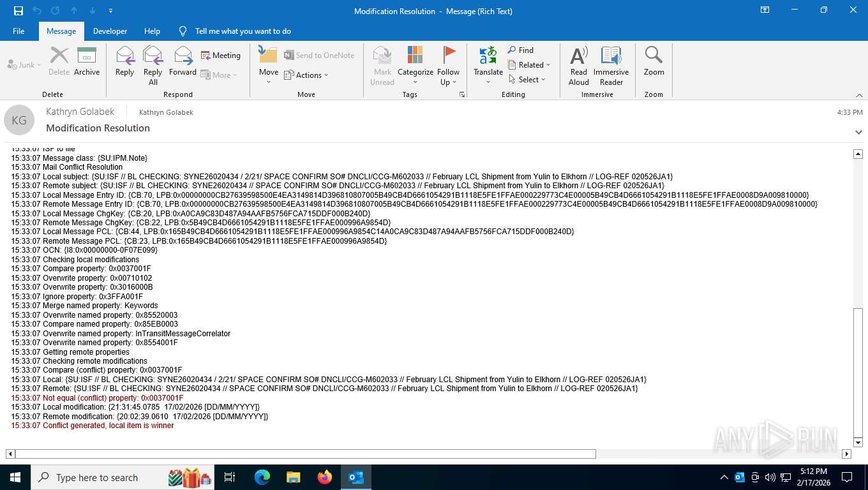Open Microsoft Edge from the taskbar
868x490 pixels.
click(262, 477)
